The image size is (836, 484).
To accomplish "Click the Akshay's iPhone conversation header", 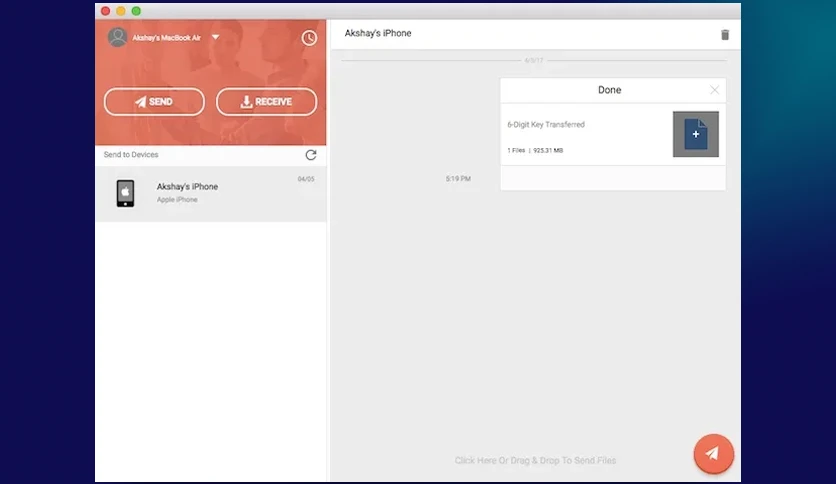I will click(x=378, y=33).
